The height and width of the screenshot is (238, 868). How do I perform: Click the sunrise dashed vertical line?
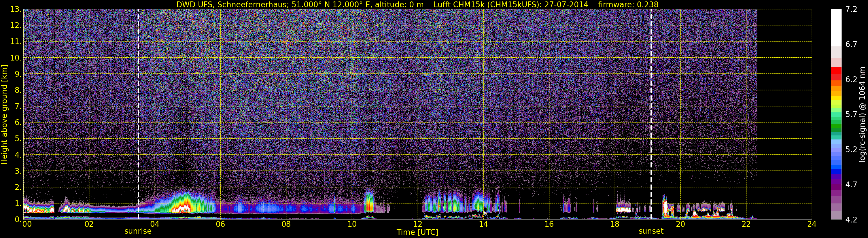[138, 114]
